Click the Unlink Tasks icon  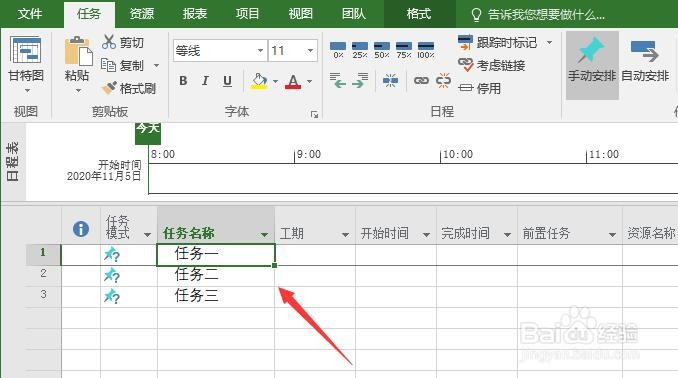443,80
